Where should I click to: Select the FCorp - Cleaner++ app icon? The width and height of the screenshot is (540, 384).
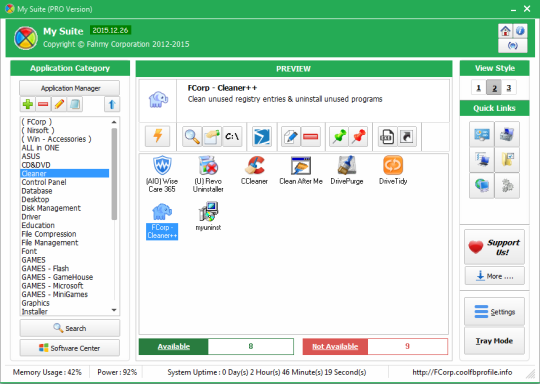pyautogui.click(x=162, y=220)
